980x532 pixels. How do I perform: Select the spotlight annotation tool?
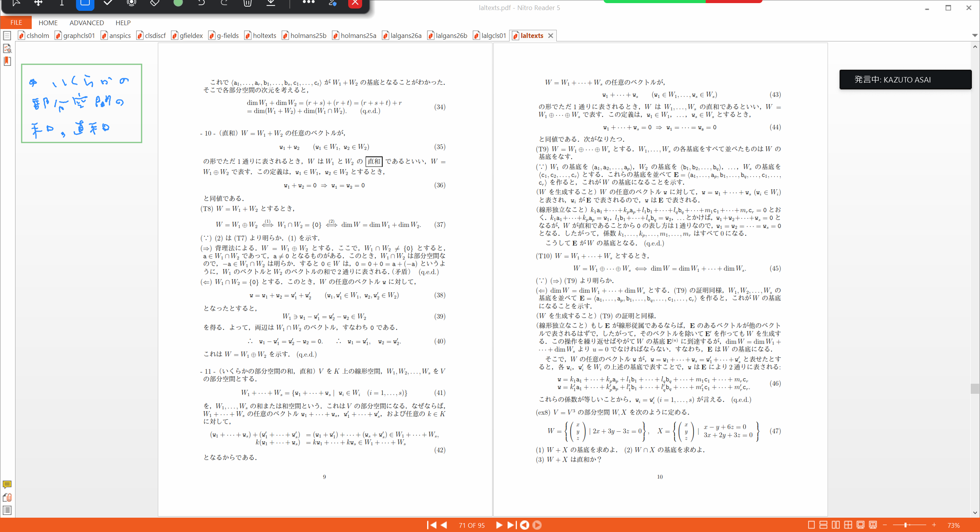(x=132, y=3)
